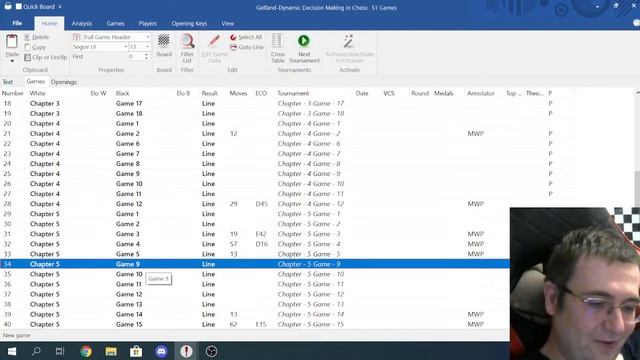Screen dimensions: 640x360
Task: Open the Text list tab
Action: 8,82
